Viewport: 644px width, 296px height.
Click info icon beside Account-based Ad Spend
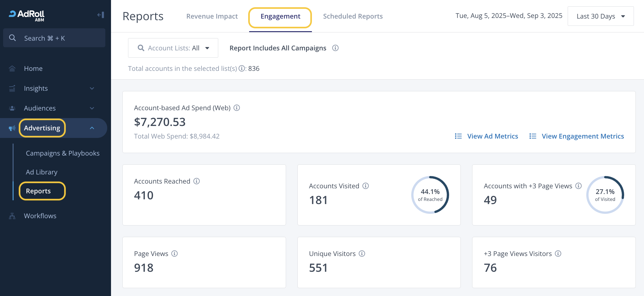click(x=237, y=108)
